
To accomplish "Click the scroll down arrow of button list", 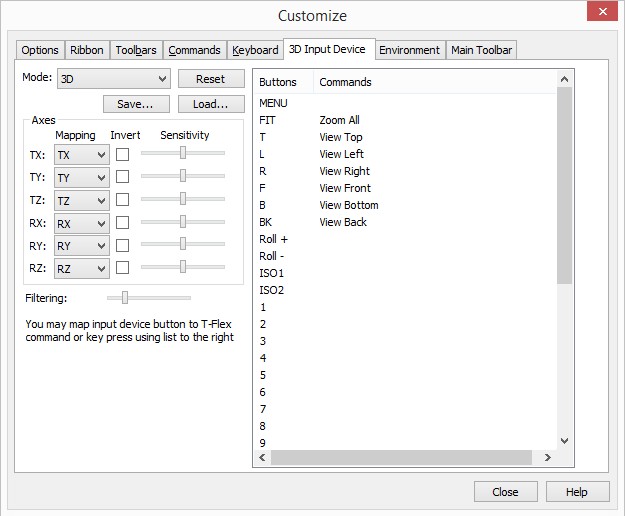I will (564, 440).
